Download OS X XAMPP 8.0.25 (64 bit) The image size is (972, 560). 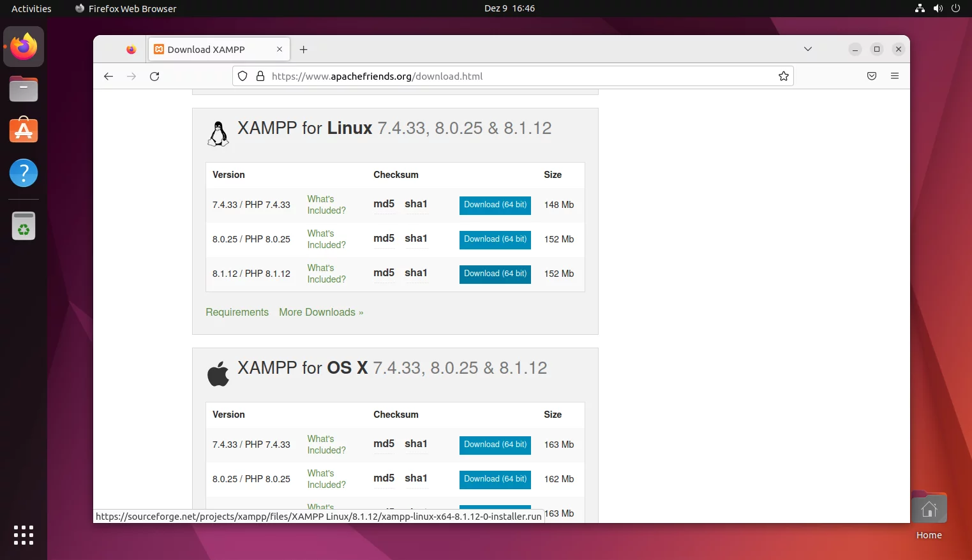pyautogui.click(x=495, y=479)
